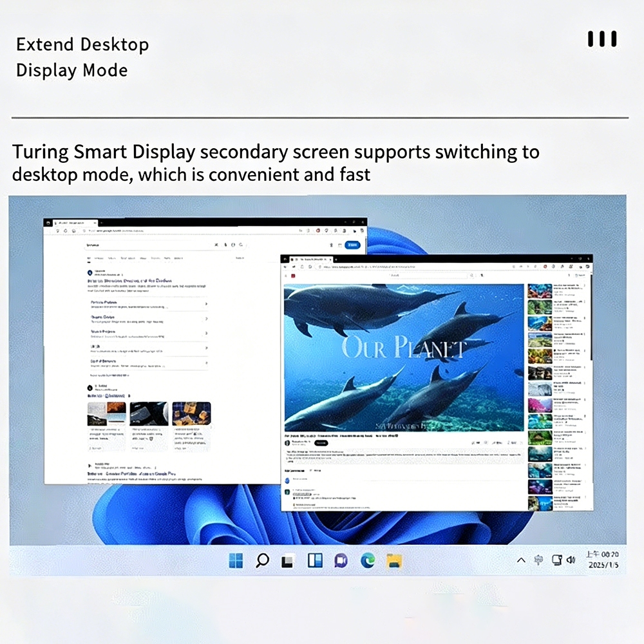Click the Google search magnifier icon

[x=241, y=245]
